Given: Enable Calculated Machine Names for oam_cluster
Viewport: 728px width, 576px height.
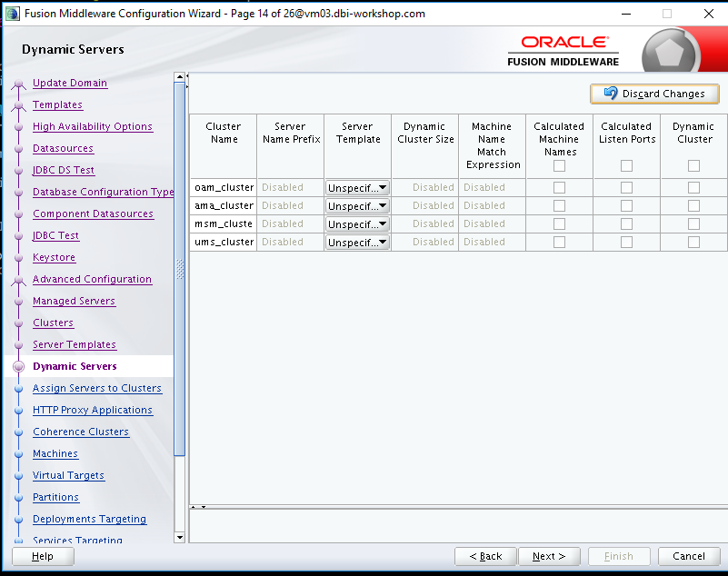Looking at the screenshot, I should [560, 187].
